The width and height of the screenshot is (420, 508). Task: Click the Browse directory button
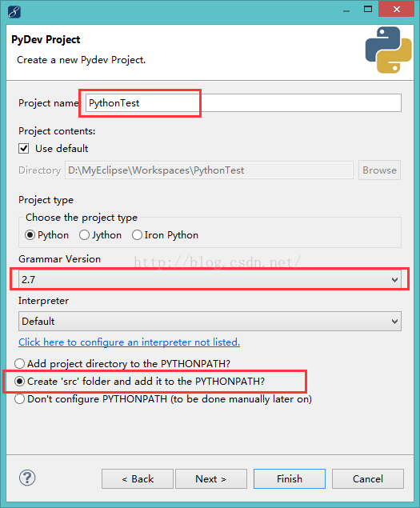379,170
